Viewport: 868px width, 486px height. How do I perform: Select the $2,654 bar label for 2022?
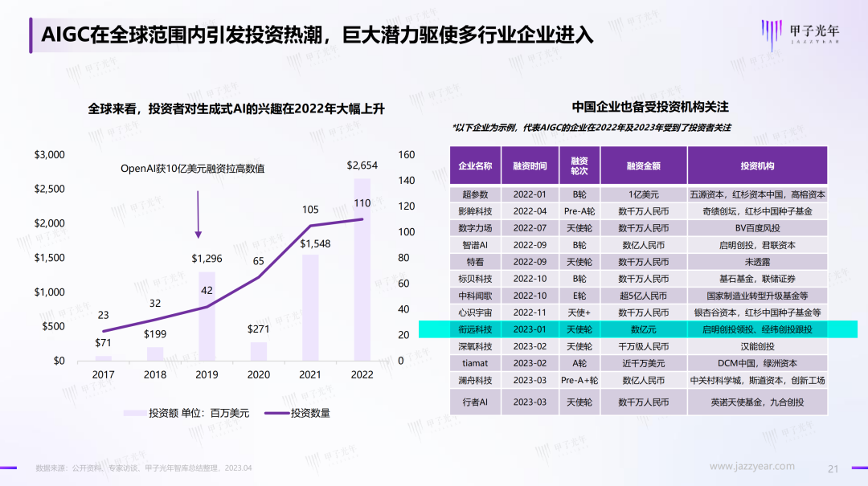362,165
